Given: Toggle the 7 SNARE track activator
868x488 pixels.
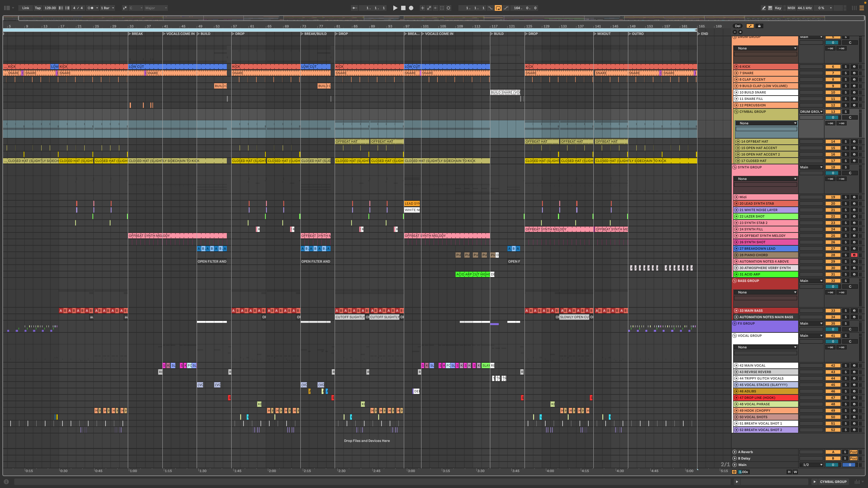Looking at the screenshot, I should 833,73.
